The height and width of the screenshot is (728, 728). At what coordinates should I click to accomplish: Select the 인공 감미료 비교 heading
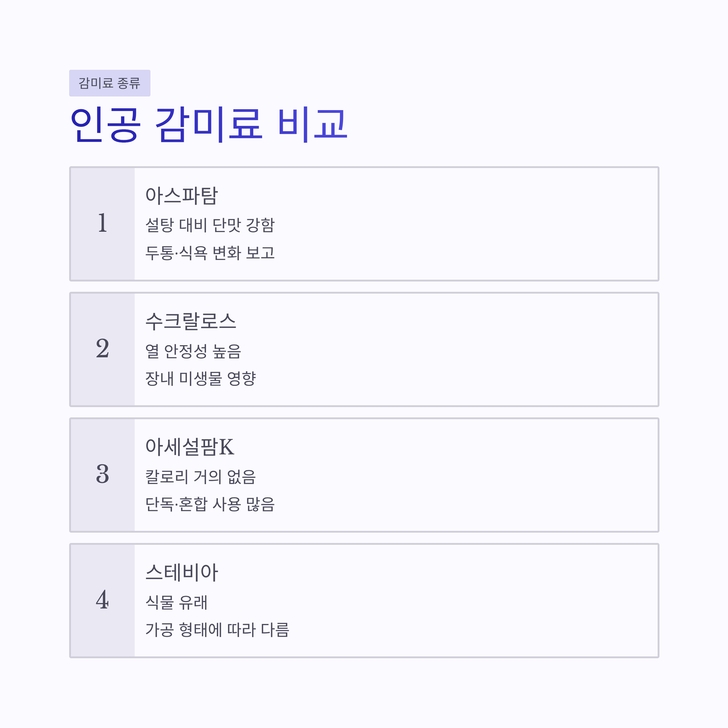[x=209, y=124]
